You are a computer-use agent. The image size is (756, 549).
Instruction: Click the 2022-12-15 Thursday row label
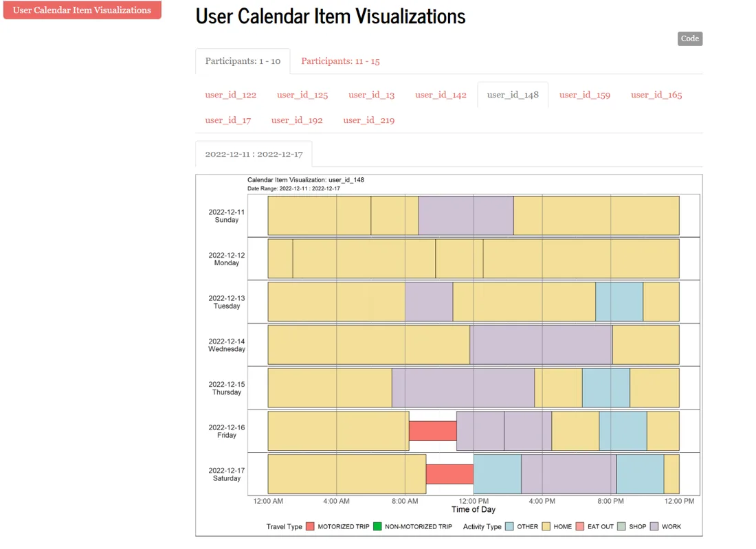coord(226,388)
